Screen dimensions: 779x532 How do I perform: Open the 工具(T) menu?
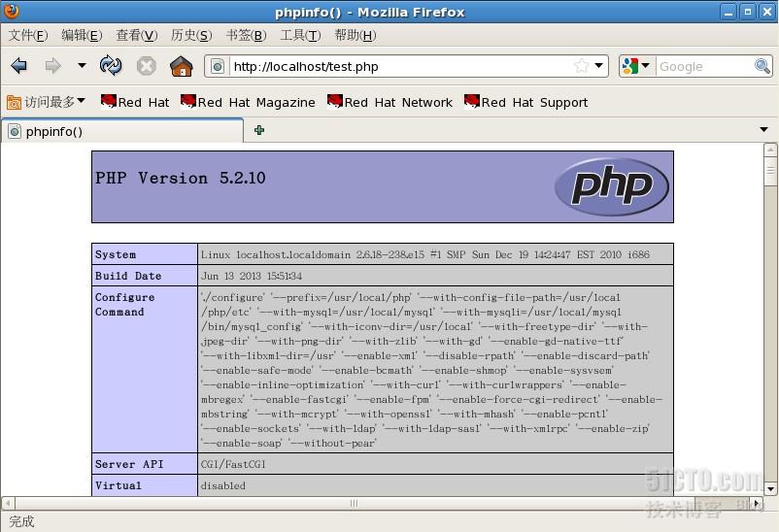tap(300, 35)
